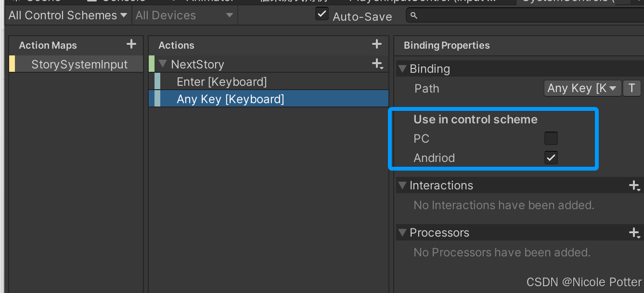This screenshot has height=293, width=644.
Task: Click the search magnifier icon
Action: click(x=414, y=15)
